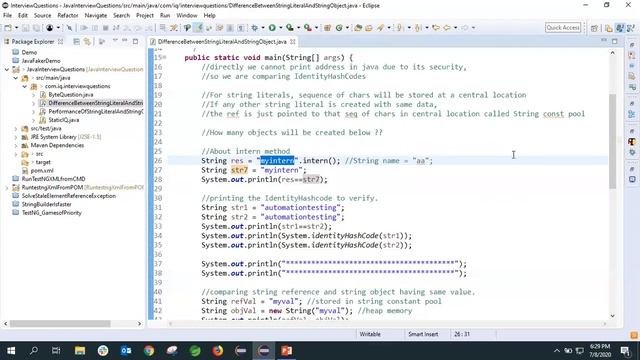Click the Open Type icon
Viewport: 640px width, 360px height.
358,28
